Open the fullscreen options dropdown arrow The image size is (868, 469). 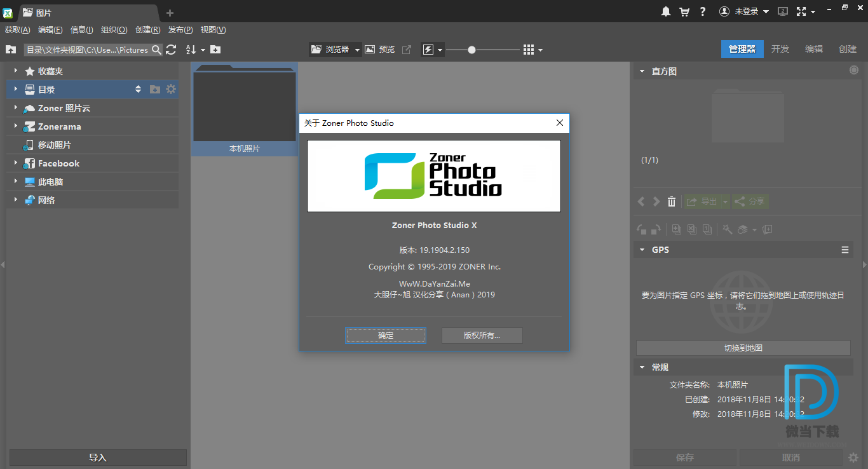pos(813,12)
